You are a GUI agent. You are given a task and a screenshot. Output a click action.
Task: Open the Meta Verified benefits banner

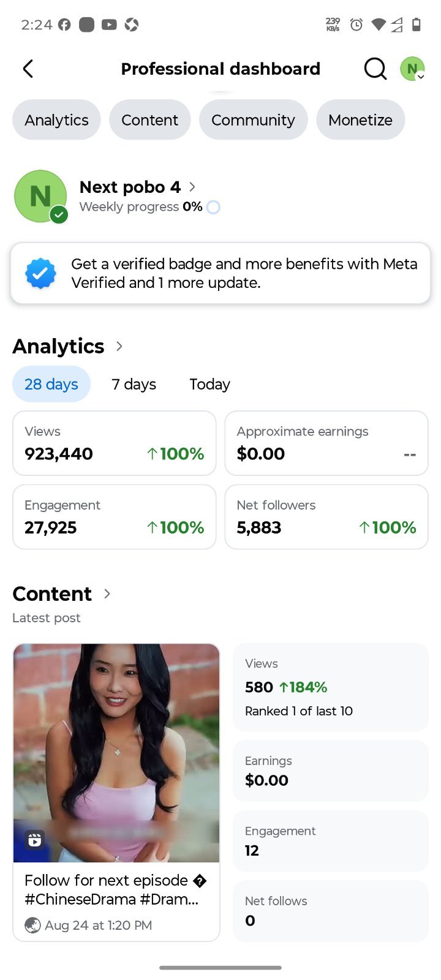pyautogui.click(x=221, y=273)
